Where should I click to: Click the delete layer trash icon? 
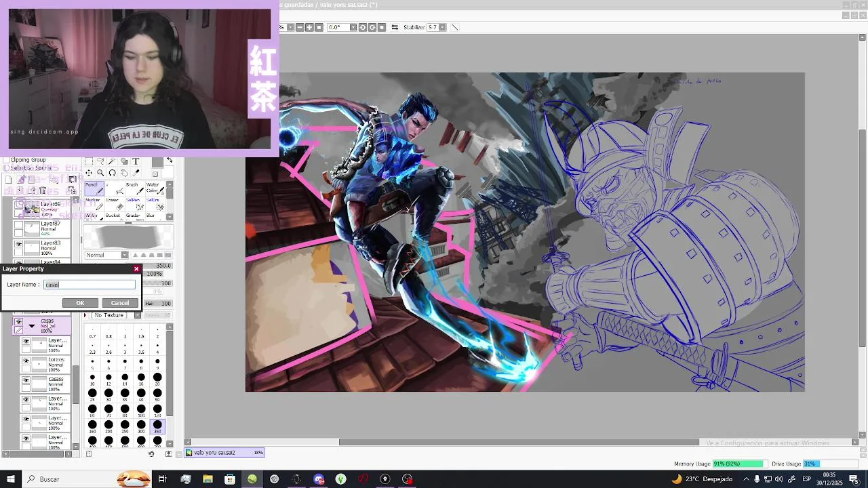(x=43, y=190)
